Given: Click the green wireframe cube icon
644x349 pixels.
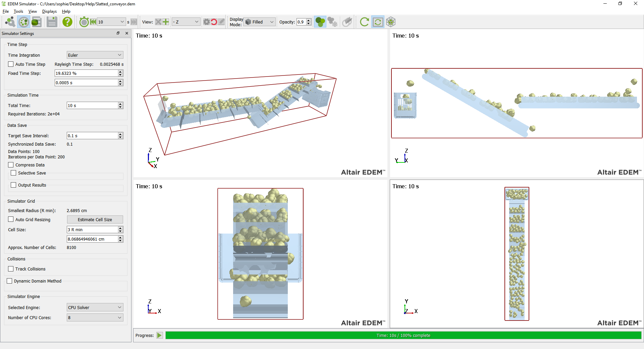Looking at the screenshot, I should [391, 22].
